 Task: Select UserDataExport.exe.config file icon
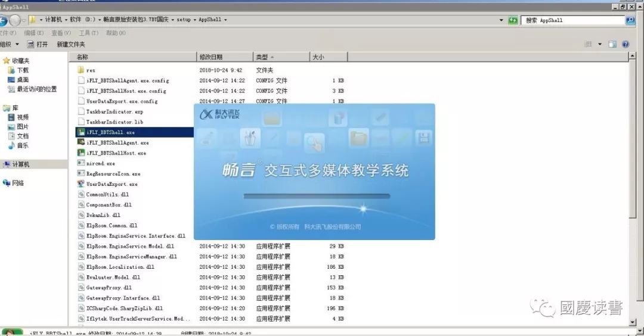point(81,101)
